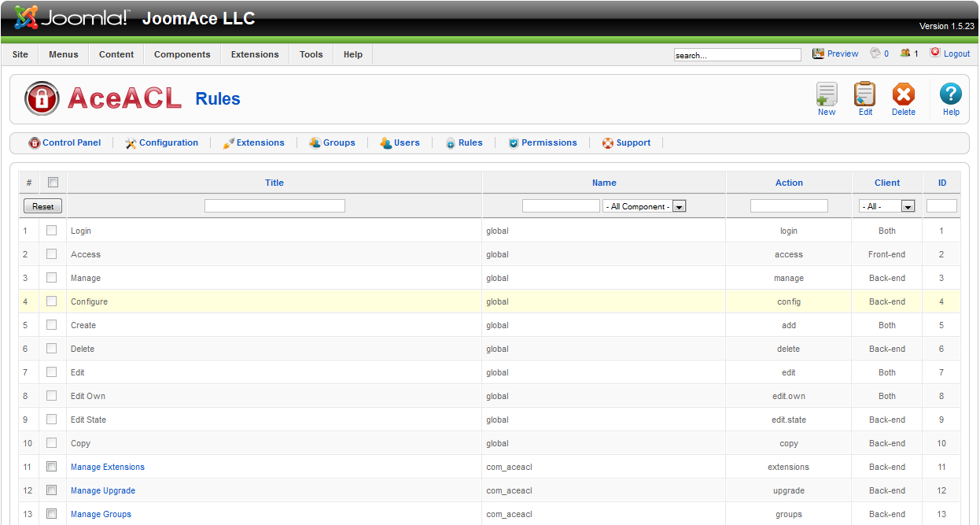Click the Joomla! logo in header

[x=71, y=17]
